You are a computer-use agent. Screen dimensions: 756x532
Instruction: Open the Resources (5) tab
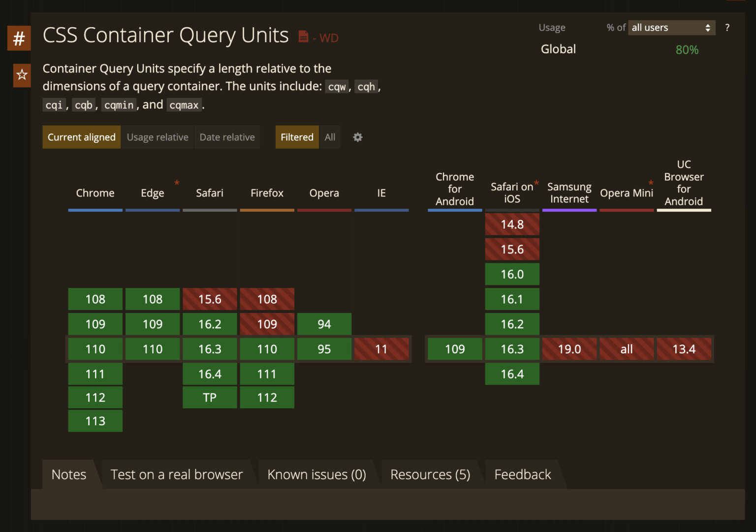[430, 474]
